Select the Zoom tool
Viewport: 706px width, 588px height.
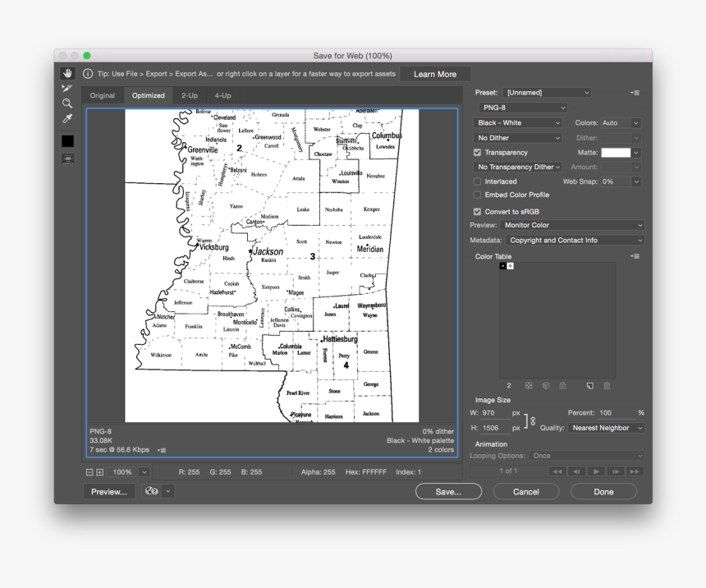(66, 103)
